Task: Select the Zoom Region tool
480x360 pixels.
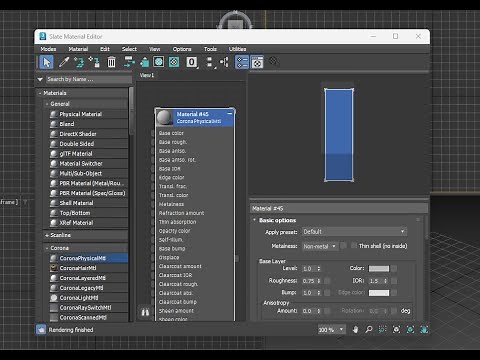Action: tap(382, 330)
